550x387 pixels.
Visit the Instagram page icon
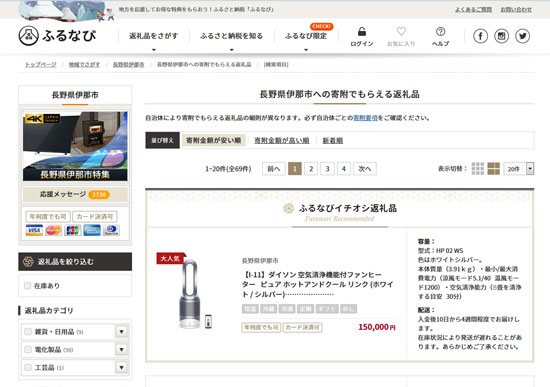tap(501, 36)
